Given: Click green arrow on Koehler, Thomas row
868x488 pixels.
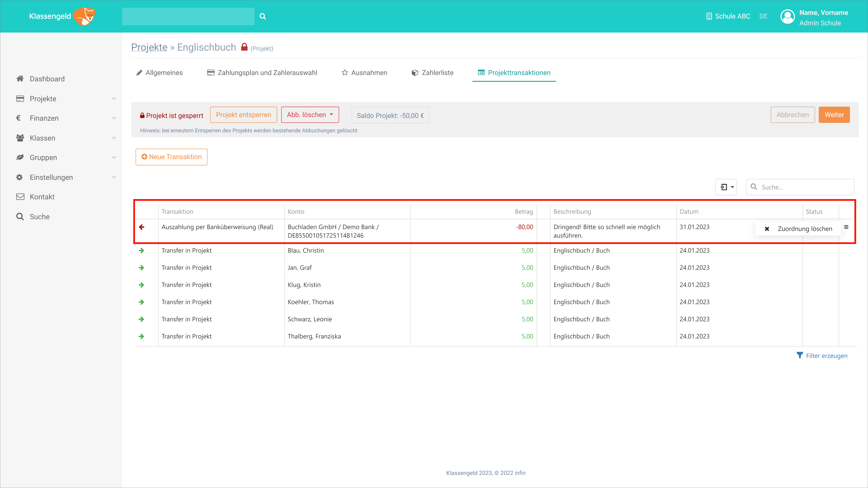Looking at the screenshot, I should coord(142,302).
